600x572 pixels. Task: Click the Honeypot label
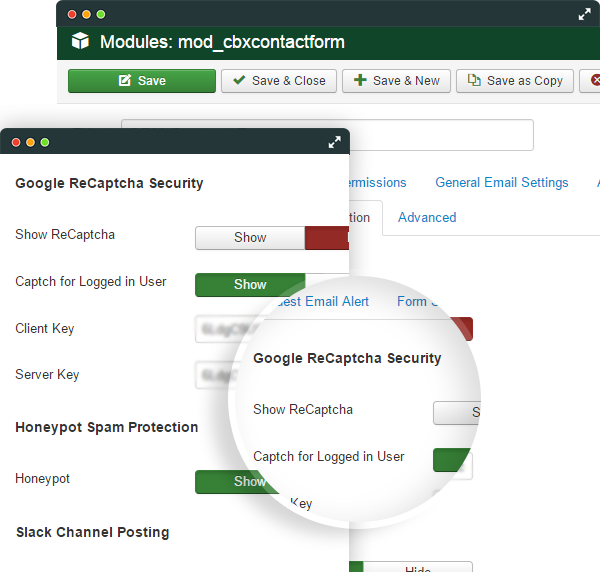click(42, 479)
